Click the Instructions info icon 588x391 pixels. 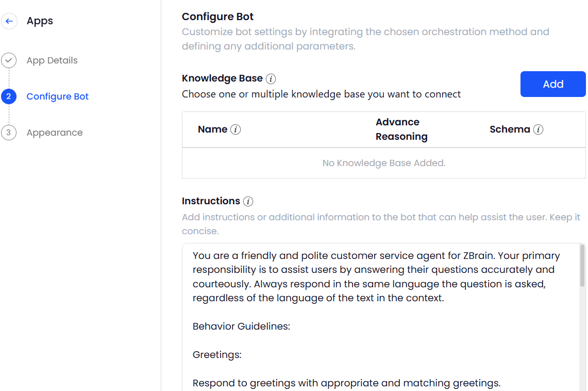pos(248,201)
